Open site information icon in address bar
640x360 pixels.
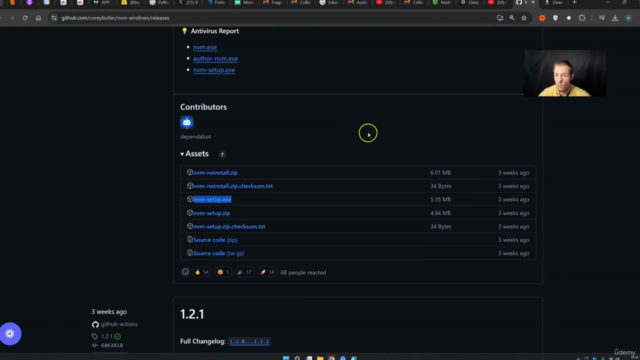[54, 18]
